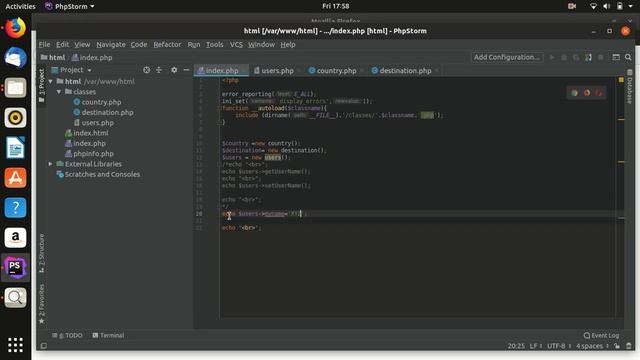Open Thunderbird mail from the dock
The height and width of the screenshot is (360, 640).
tap(16, 58)
